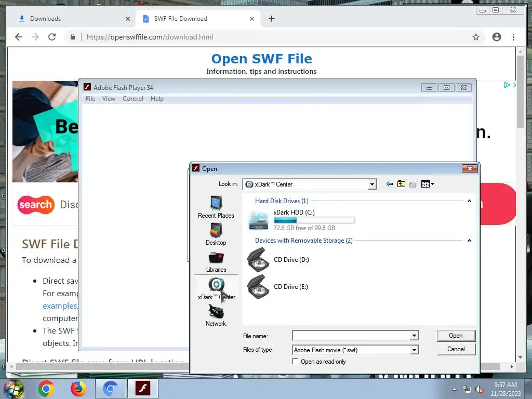Screen dimensions: 532x399
Task: Open Flash Player Help menu
Action: pos(157,98)
